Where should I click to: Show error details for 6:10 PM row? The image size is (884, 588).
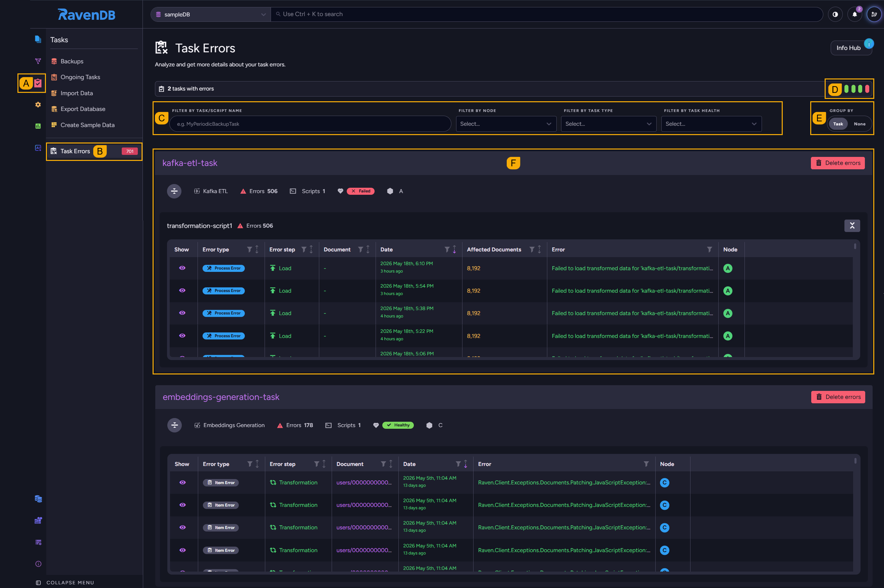point(182,268)
